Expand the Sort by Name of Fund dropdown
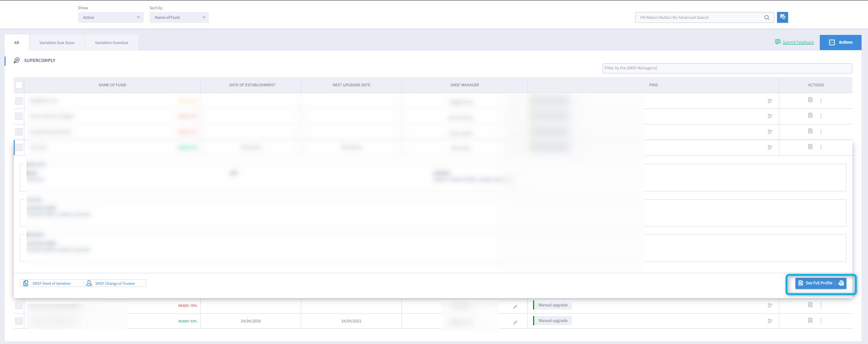Image resolution: width=868 pixels, height=344 pixels. tap(179, 17)
